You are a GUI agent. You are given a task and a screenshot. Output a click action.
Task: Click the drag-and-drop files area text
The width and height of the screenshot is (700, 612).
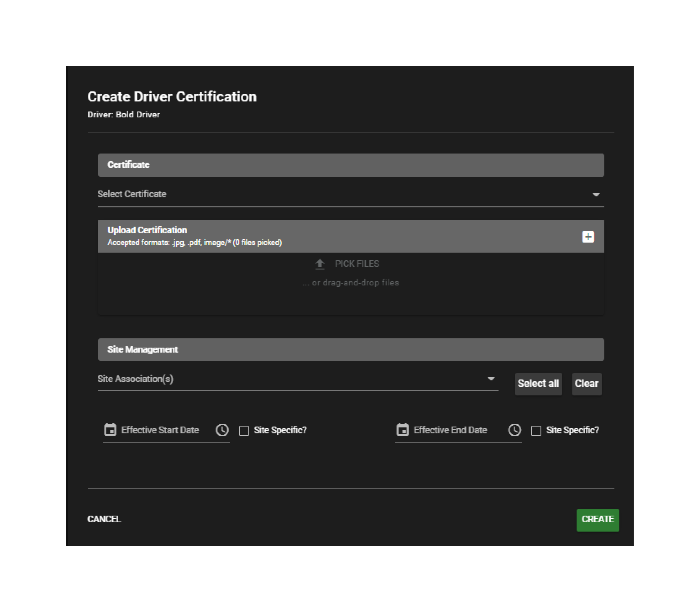[351, 283]
